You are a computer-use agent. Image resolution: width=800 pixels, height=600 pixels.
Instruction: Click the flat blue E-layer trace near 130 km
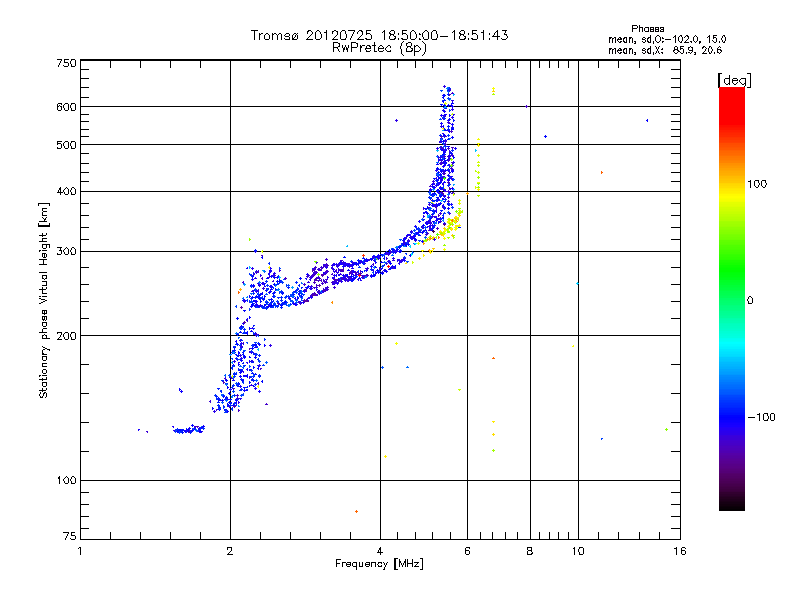click(189, 430)
